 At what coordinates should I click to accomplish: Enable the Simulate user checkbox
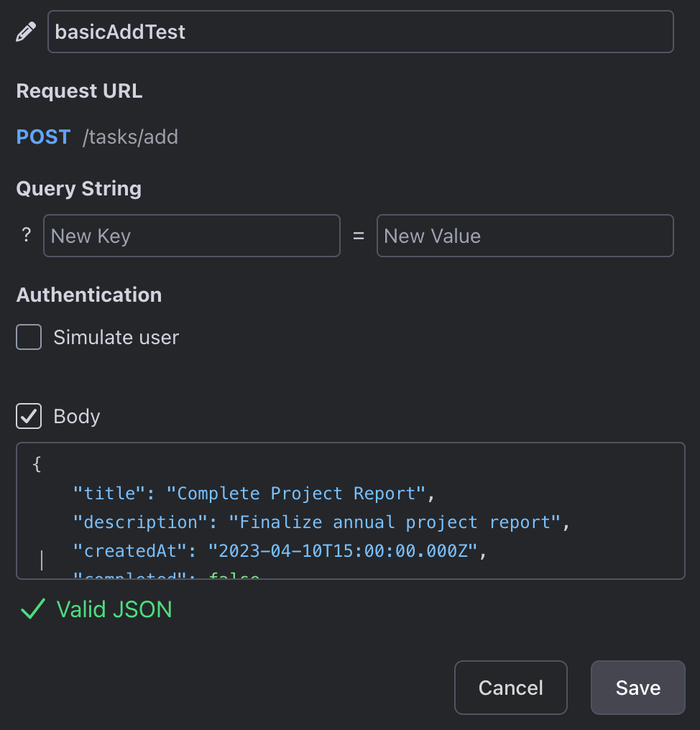[29, 337]
